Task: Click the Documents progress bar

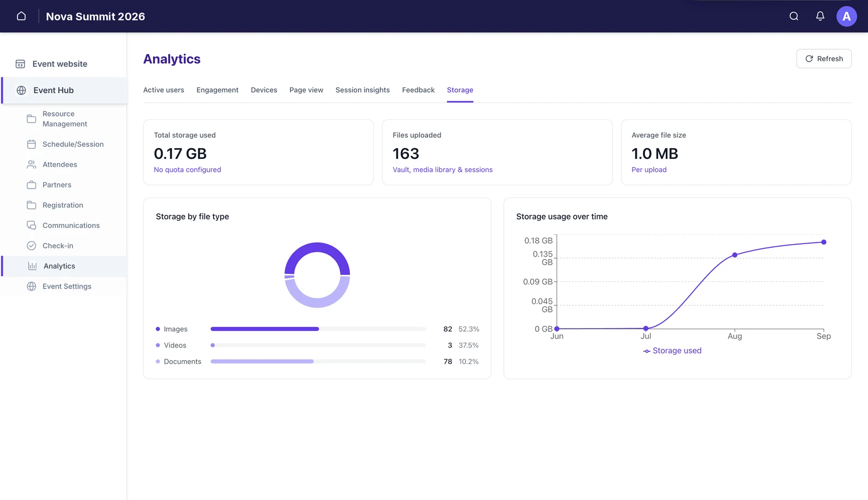Action: tap(318, 362)
